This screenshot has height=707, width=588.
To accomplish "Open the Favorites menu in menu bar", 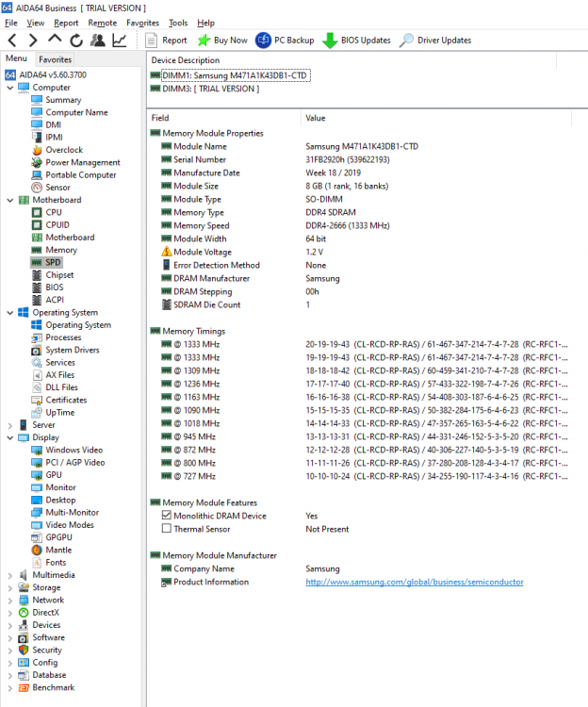I will pyautogui.click(x=142, y=23).
